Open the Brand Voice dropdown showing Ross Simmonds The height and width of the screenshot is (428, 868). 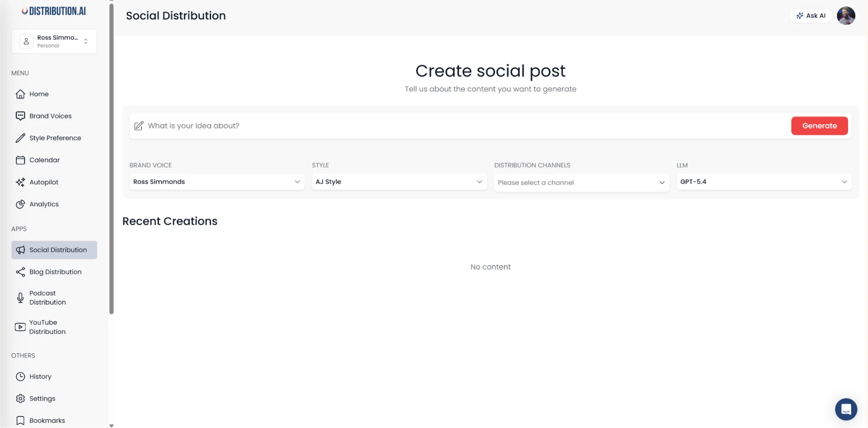pos(217,182)
